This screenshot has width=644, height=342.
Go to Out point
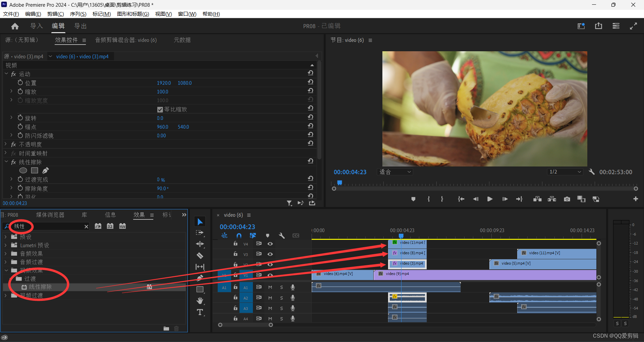(519, 199)
